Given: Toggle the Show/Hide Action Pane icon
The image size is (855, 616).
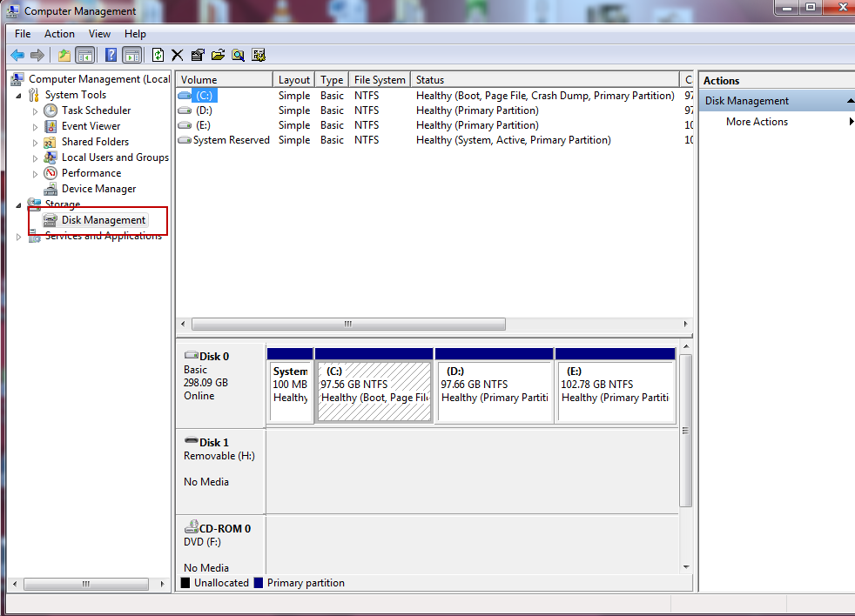Looking at the screenshot, I should point(131,54).
